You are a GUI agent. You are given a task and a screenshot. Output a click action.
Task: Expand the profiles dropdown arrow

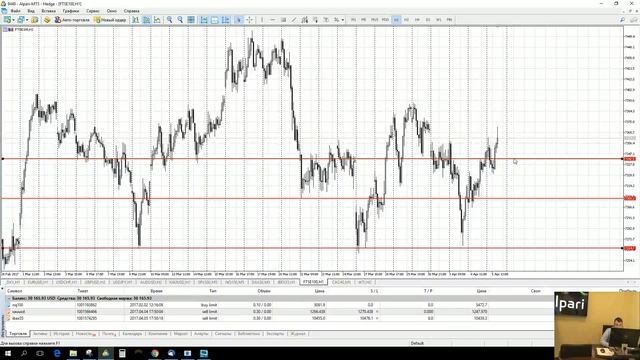27,20
